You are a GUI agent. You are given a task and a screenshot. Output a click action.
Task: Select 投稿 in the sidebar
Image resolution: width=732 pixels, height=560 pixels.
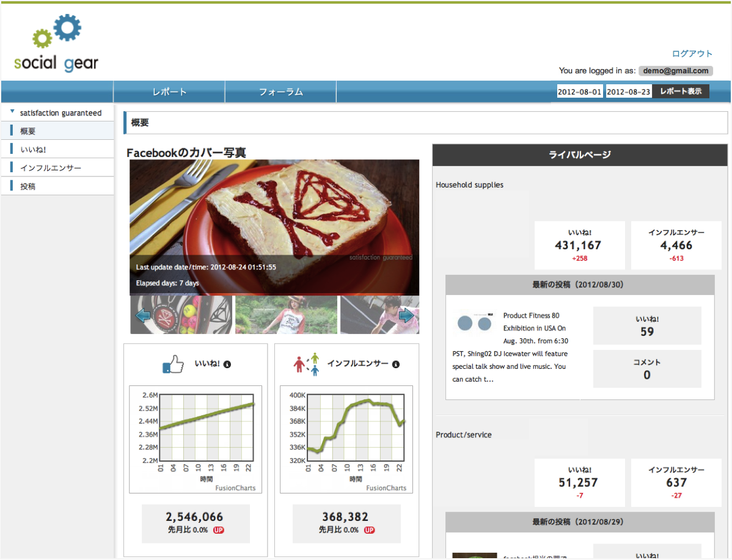point(57,186)
